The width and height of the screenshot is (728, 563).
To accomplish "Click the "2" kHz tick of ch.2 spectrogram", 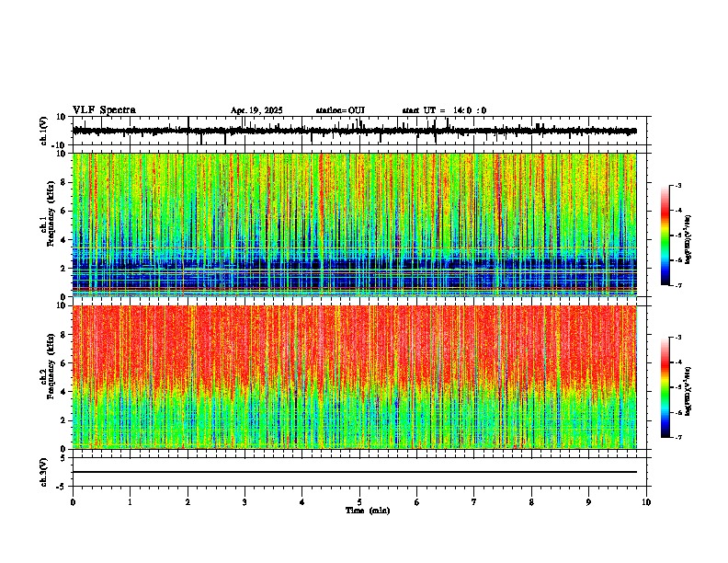I will pos(64,420).
